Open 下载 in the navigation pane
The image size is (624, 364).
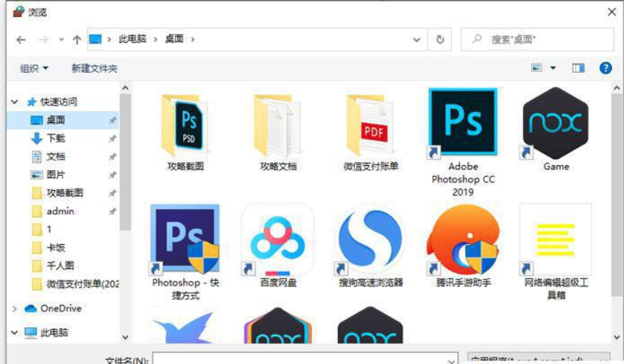coord(55,139)
